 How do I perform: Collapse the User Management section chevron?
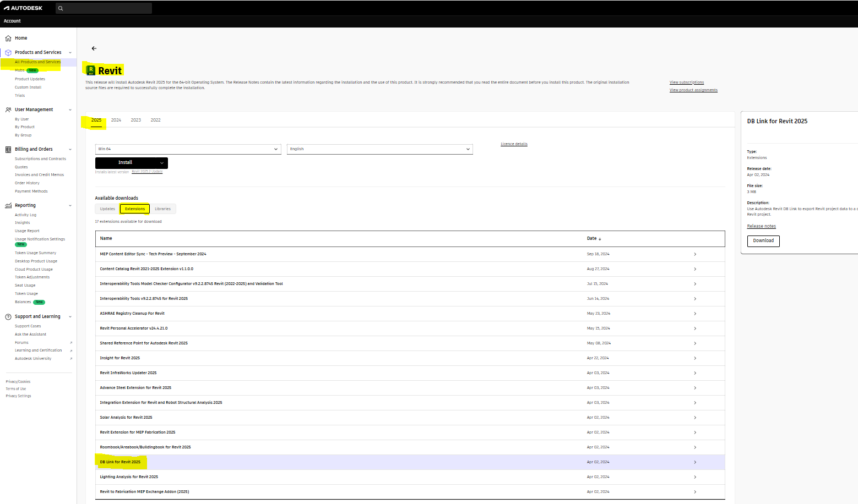(x=70, y=110)
